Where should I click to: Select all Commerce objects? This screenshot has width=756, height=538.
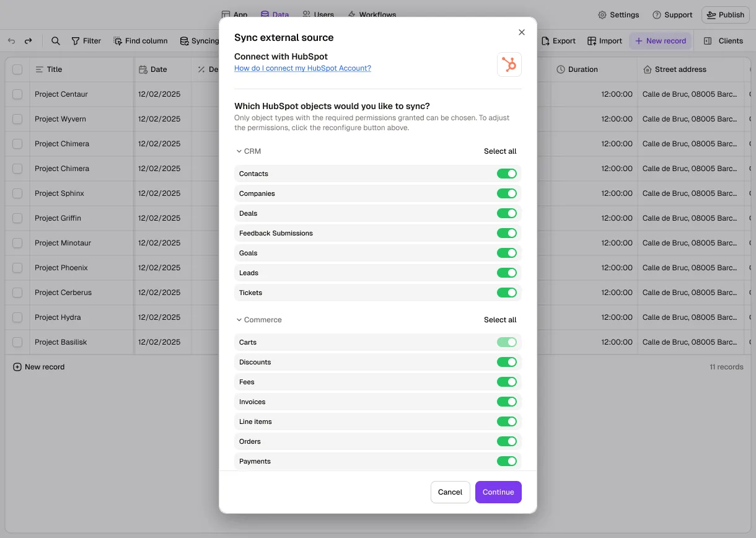[500, 320]
